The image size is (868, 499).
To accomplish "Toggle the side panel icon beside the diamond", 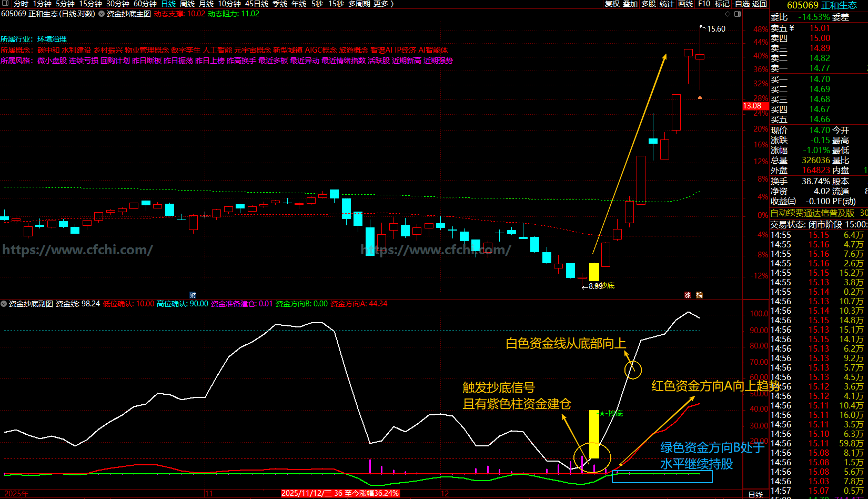I will (x=738, y=14).
